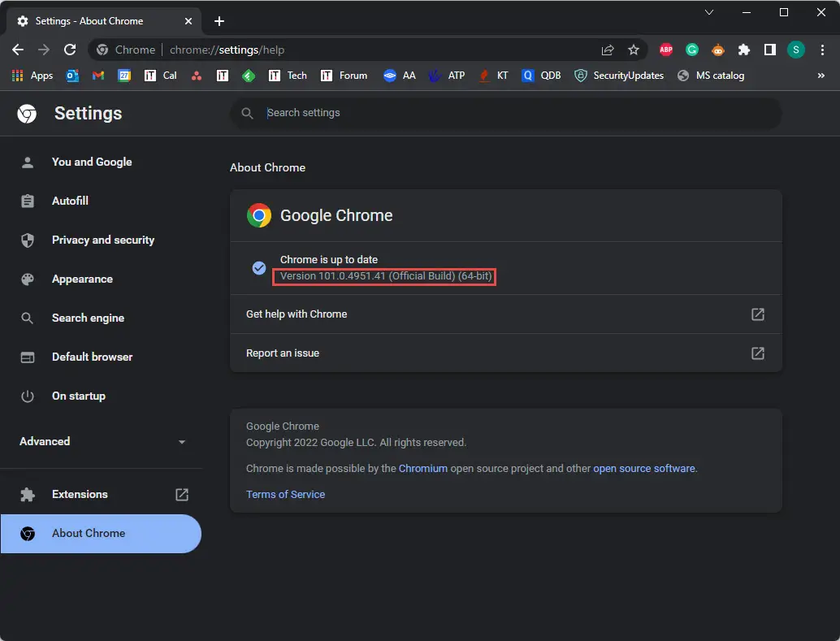
Task: Open the AA bookmark
Action: (400, 76)
